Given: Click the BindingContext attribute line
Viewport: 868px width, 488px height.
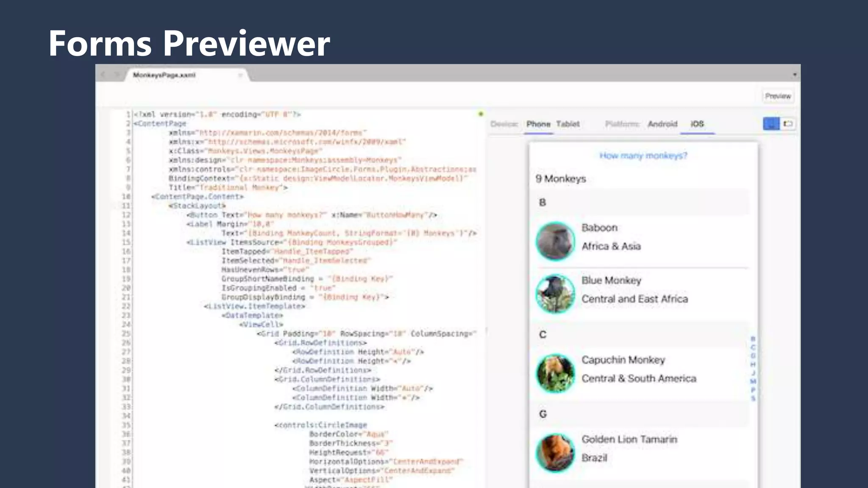Looking at the screenshot, I should click(x=318, y=178).
